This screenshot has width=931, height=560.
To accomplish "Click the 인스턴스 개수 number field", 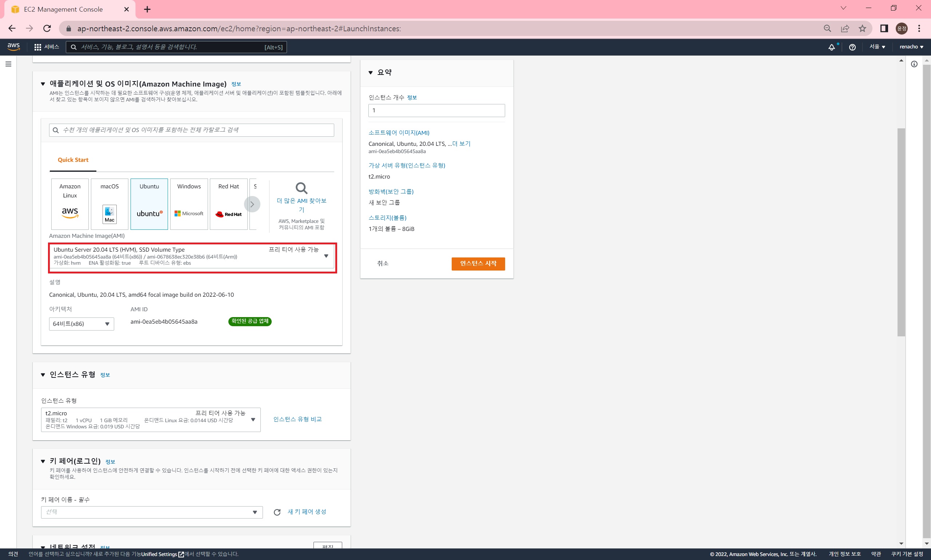I will pos(436,111).
